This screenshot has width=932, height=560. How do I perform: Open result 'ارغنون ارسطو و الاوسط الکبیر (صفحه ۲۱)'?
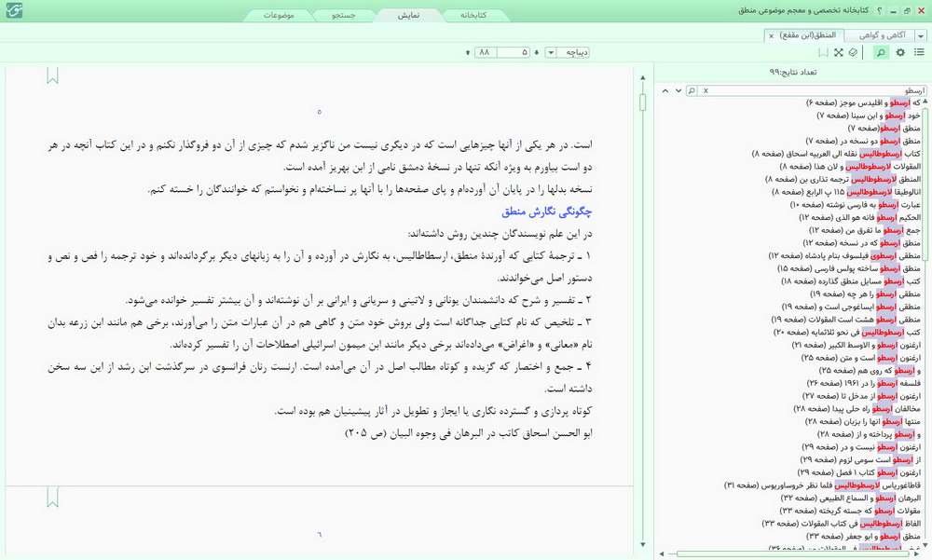click(857, 345)
